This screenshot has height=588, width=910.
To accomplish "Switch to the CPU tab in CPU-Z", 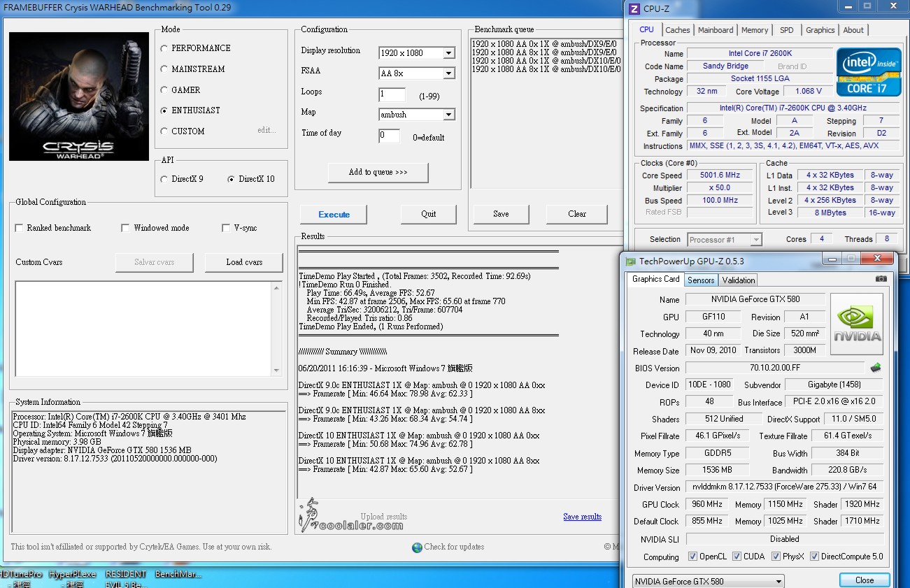I will 647,29.
